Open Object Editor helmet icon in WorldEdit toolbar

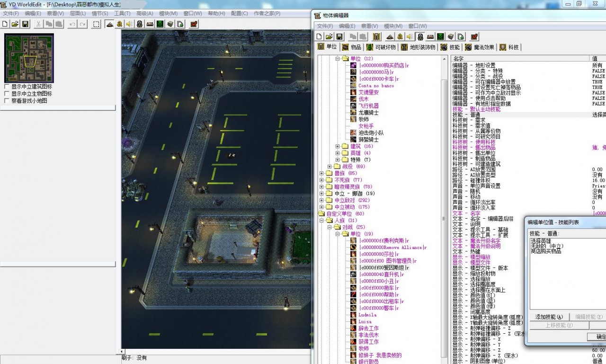tap(140, 24)
